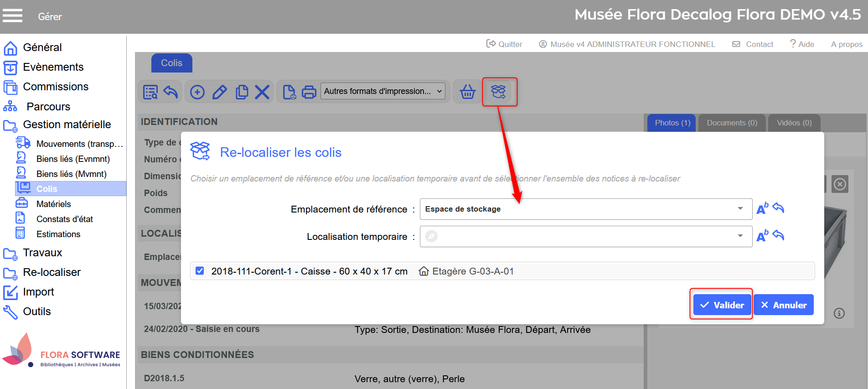Viewport: 868px width, 389px height.
Task: Click the print icon in toolbar
Action: pos(309,92)
